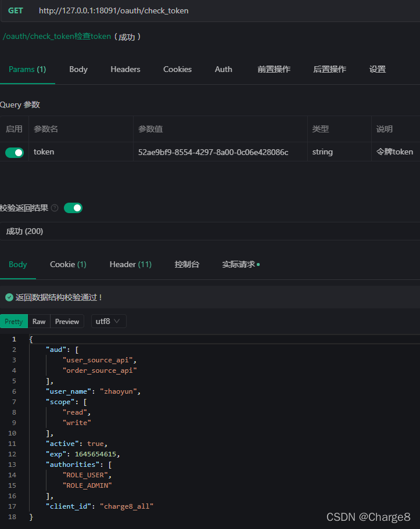Click the "write" scope value
420x529 pixels.
[77, 423]
